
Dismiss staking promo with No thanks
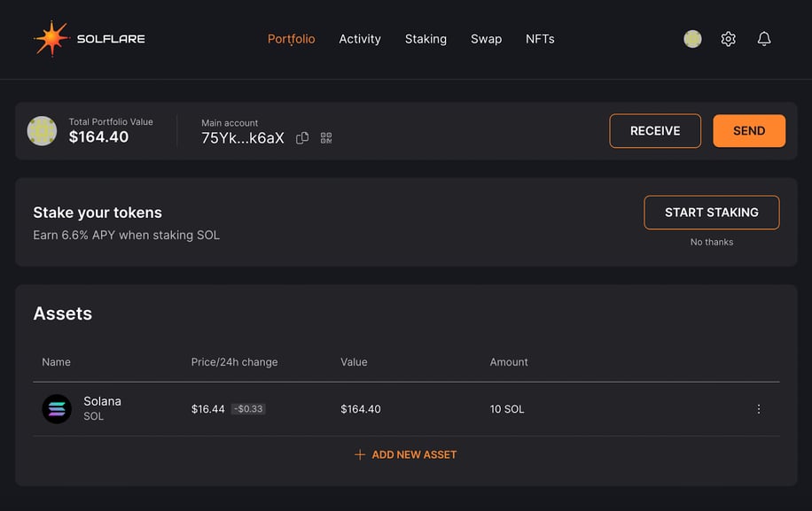712,242
